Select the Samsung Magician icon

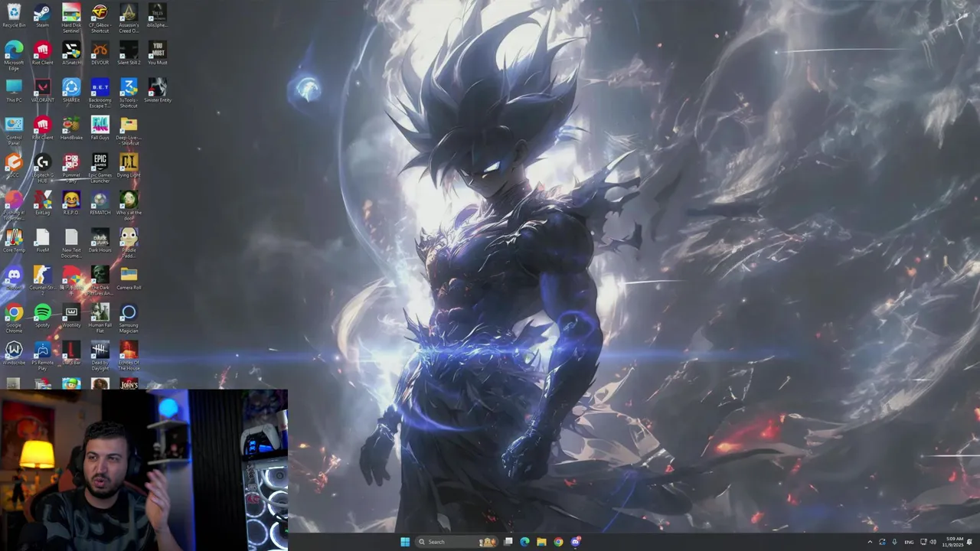pyautogui.click(x=129, y=318)
